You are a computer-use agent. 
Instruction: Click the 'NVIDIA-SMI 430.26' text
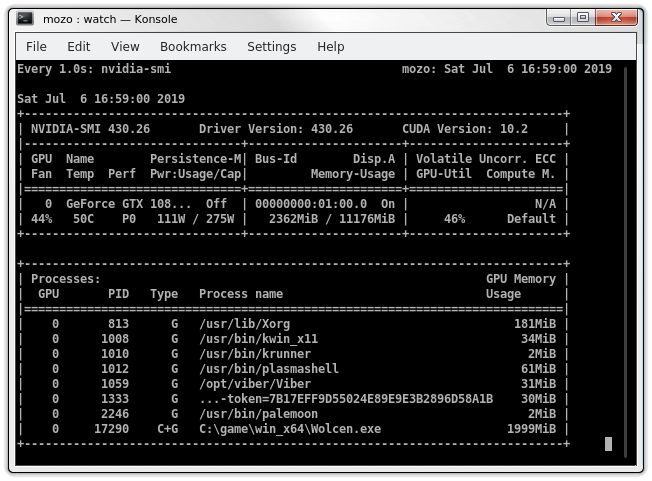(90, 129)
